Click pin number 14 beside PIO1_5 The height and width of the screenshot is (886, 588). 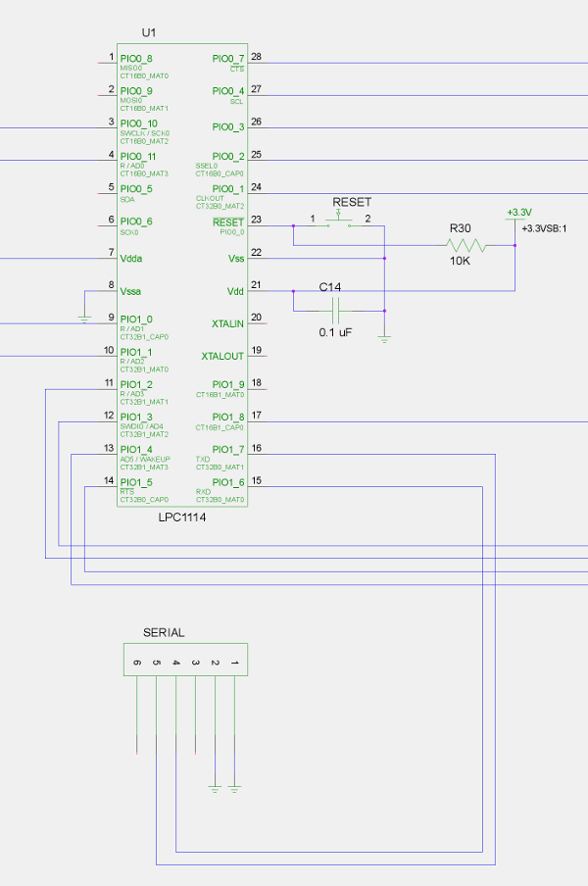tap(109, 480)
